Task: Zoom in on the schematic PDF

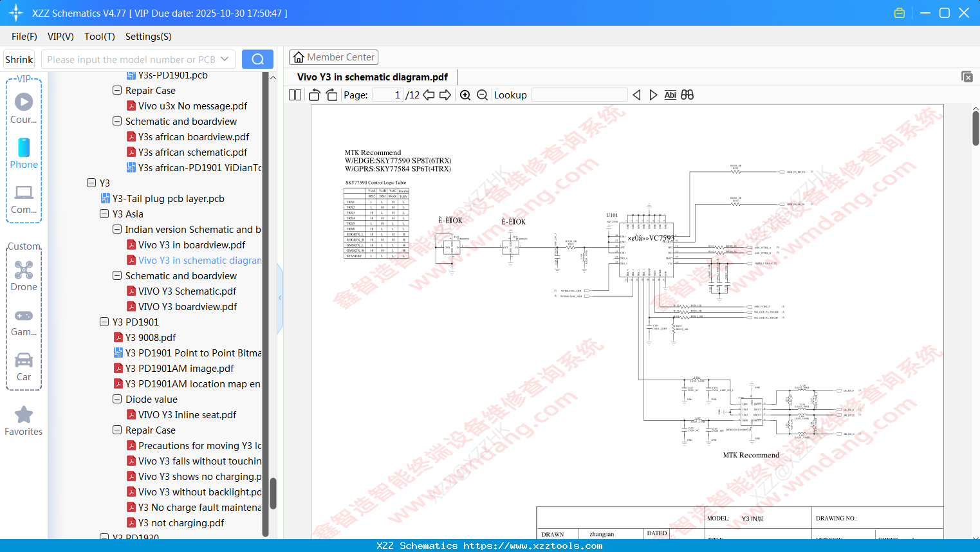Action: tap(465, 95)
